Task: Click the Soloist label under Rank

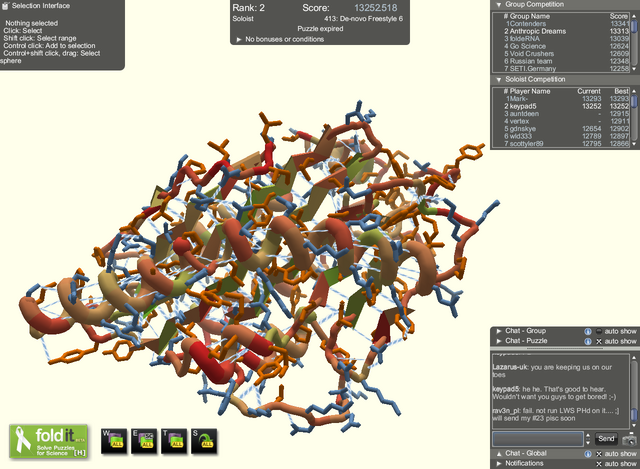Action: click(243, 19)
